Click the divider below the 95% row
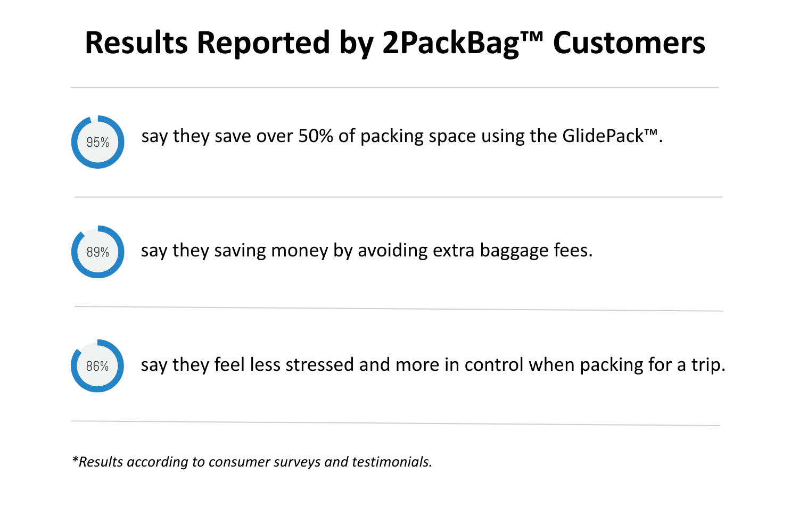 pyautogui.click(x=398, y=197)
